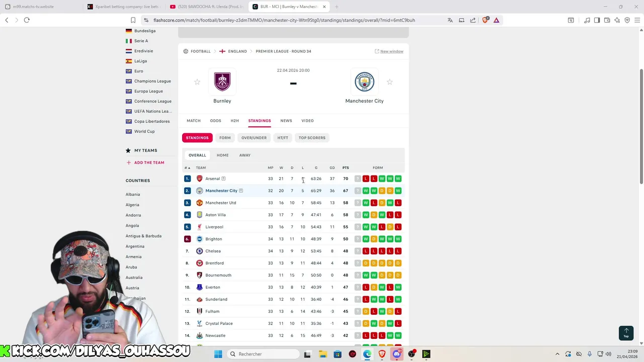The height and width of the screenshot is (362, 644).
Task: Toggle the browser sidebar panel icon
Action: tap(597, 20)
